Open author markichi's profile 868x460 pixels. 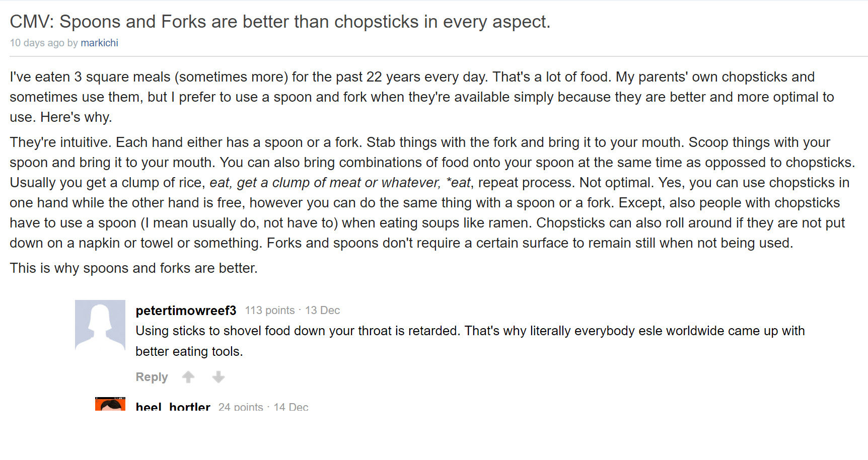coord(99,43)
